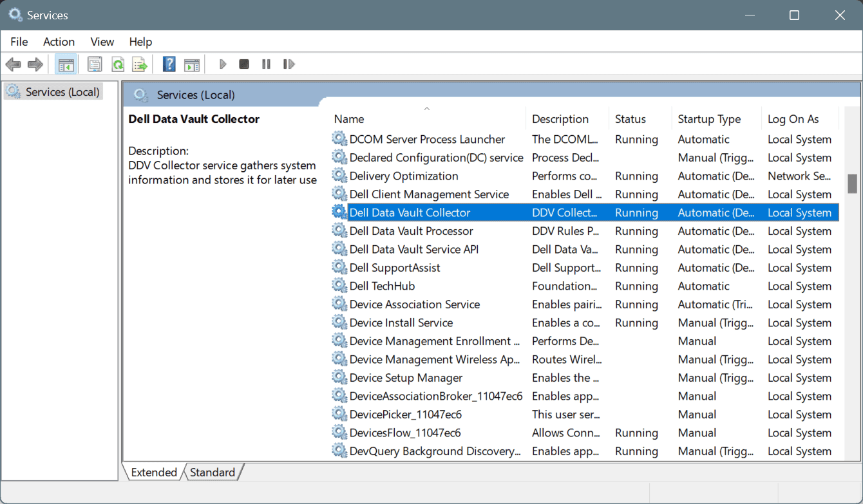
Task: Click the 'Automatic (Tri...' startup type cell
Action: pyautogui.click(x=716, y=304)
